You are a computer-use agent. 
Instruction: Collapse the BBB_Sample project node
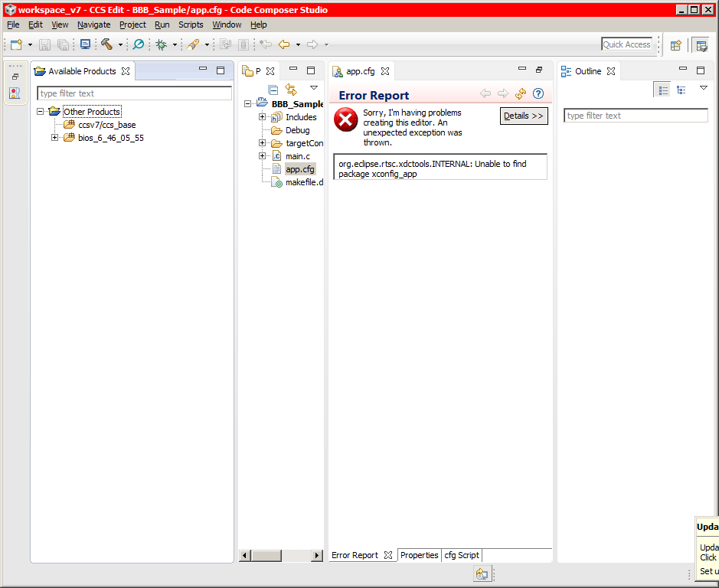(247, 104)
